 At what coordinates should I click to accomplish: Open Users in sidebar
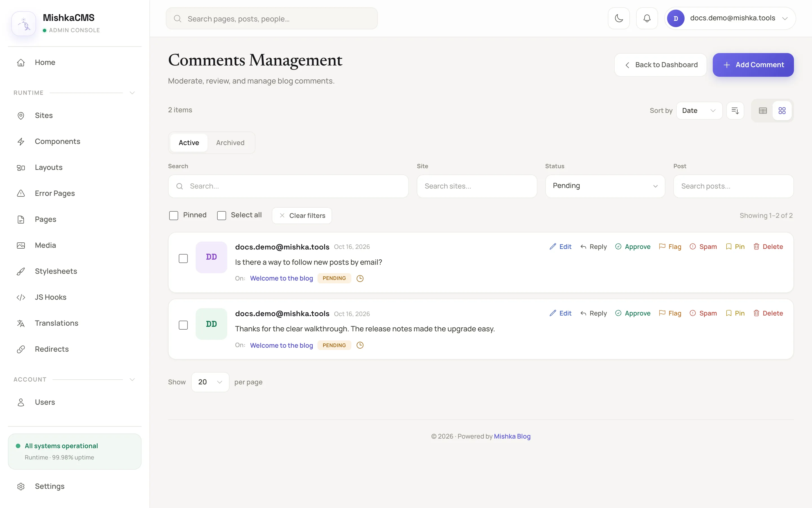coord(74,402)
